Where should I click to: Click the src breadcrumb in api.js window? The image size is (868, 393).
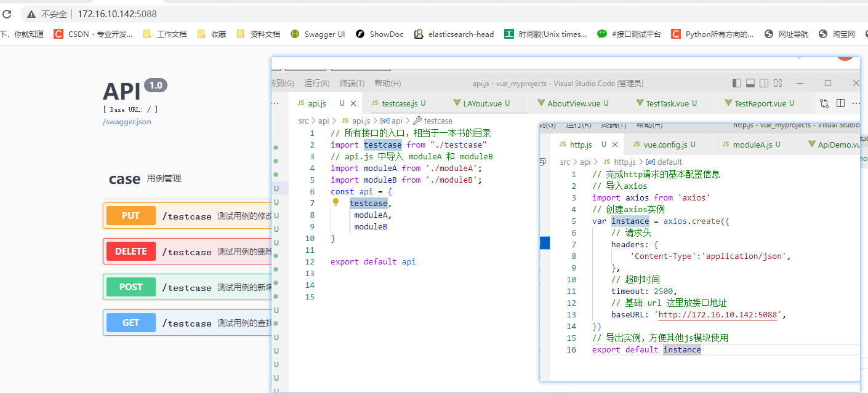(303, 121)
